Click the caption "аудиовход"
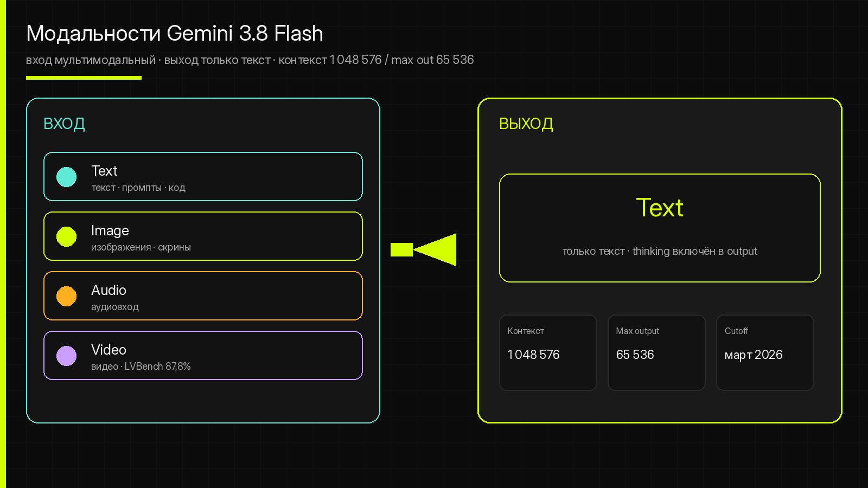This screenshot has width=868, height=488. coord(115,307)
